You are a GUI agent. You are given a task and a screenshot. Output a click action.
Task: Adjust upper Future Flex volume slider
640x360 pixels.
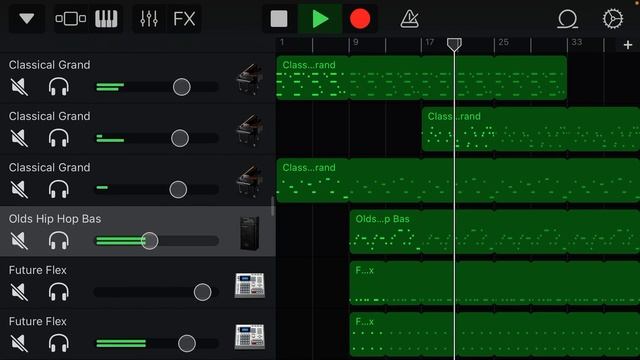[202, 292]
